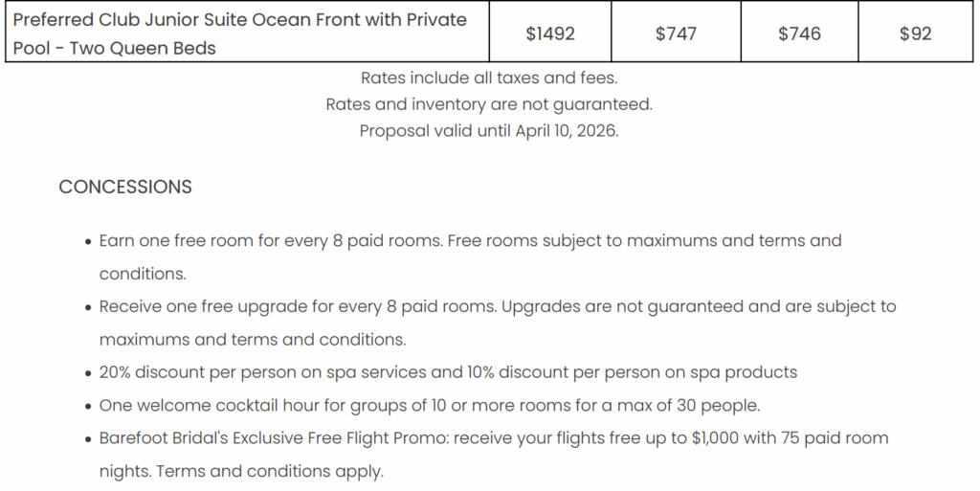The height and width of the screenshot is (491, 980).
Task: Click the 'Two Queen Beds' text
Action: point(144,48)
